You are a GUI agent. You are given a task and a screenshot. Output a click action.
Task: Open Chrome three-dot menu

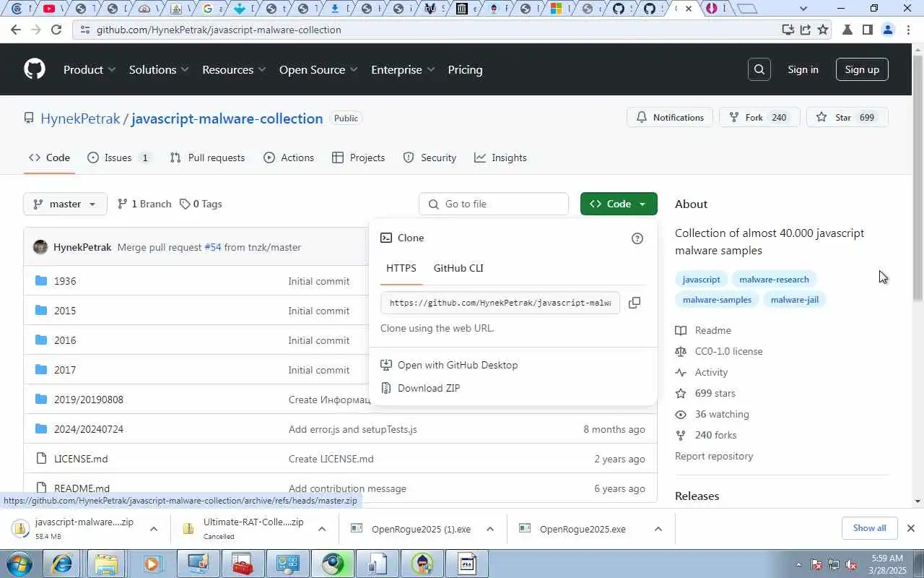908,30
